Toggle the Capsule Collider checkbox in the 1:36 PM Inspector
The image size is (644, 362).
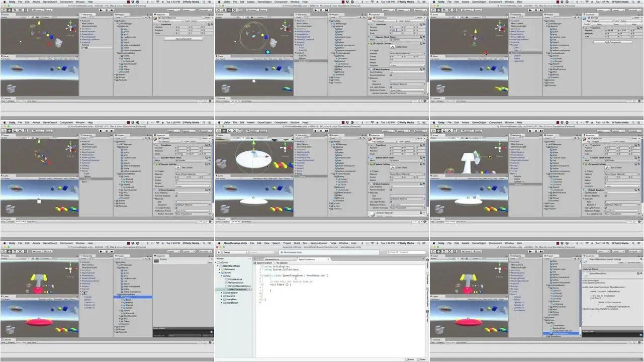pyautogui.click(x=374, y=43)
